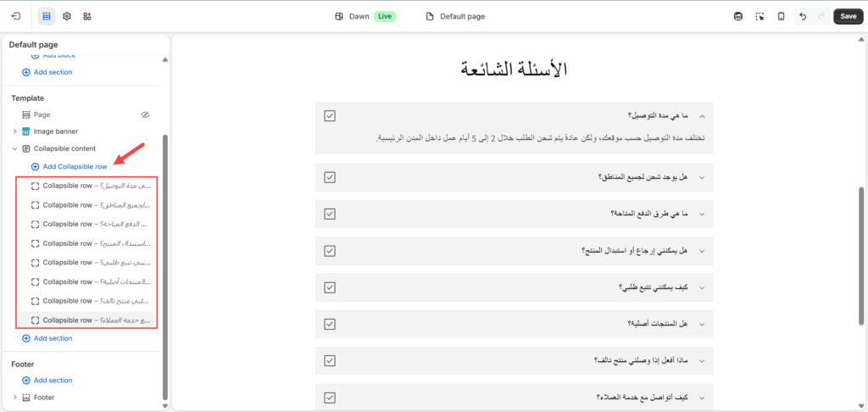Open the app embeds icon
This screenshot has height=412, width=868.
(x=87, y=16)
